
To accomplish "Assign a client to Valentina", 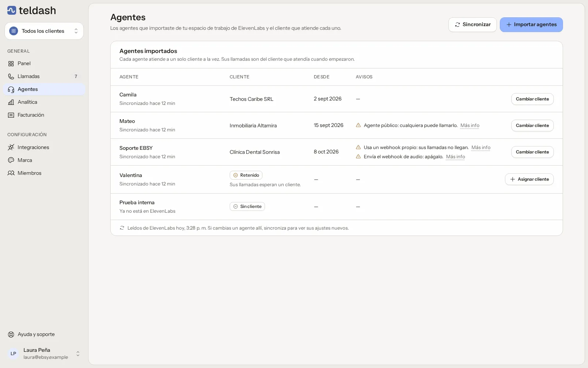I will (529, 179).
